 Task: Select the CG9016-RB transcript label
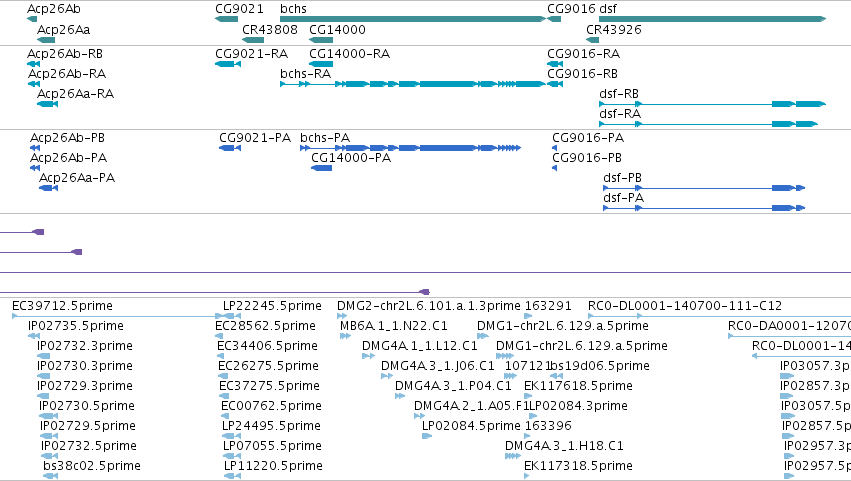pyautogui.click(x=582, y=74)
